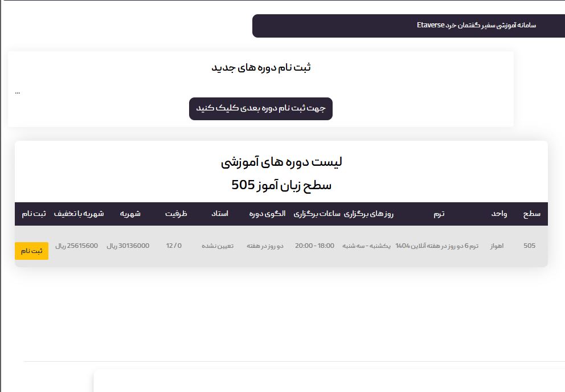Click the 25615600 ریال discounted tuition cell

[x=76, y=246]
